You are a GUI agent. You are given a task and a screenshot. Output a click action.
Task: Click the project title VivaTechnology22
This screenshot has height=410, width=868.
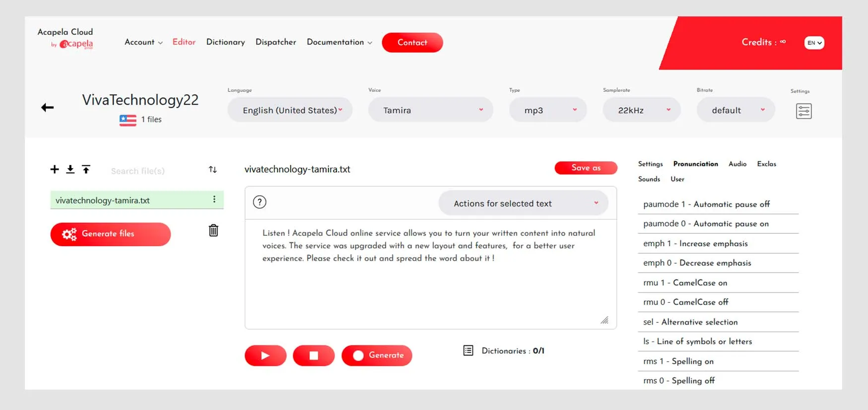pos(140,100)
